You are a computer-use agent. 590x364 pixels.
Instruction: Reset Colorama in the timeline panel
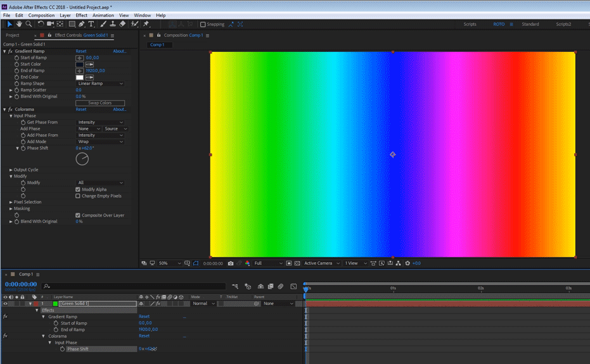144,336
